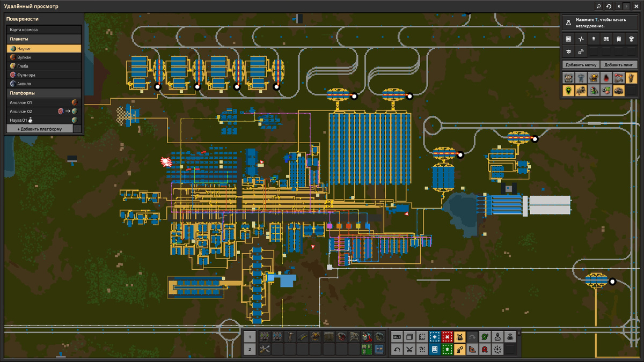Image resolution: width=644 pixels, height=362 pixels.
Task: Click the red R shortcut icon
Action: (x=485, y=349)
